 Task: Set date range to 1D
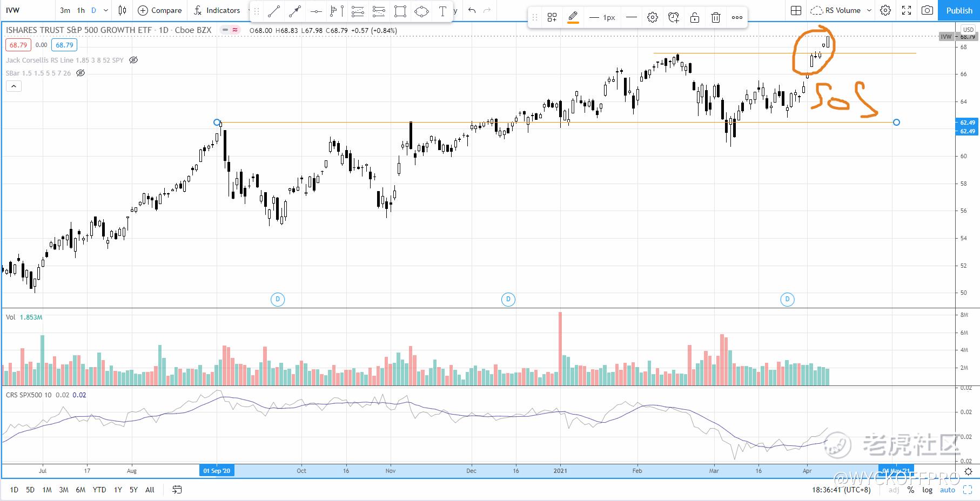14,490
